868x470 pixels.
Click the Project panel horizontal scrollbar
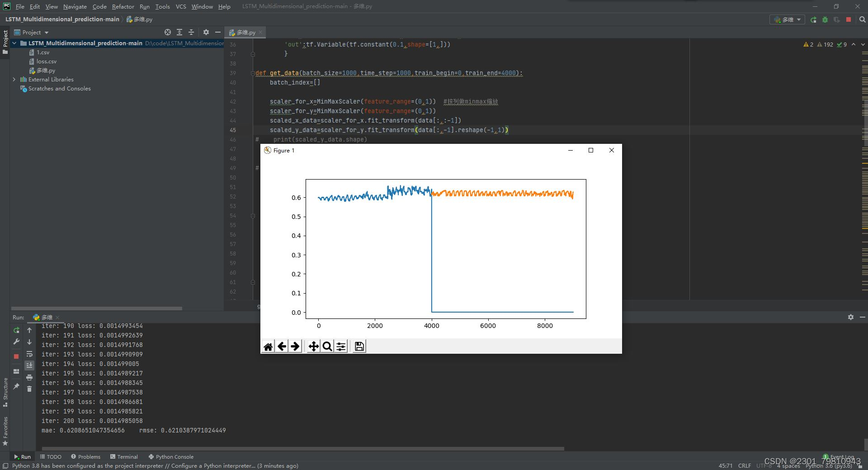click(x=97, y=309)
